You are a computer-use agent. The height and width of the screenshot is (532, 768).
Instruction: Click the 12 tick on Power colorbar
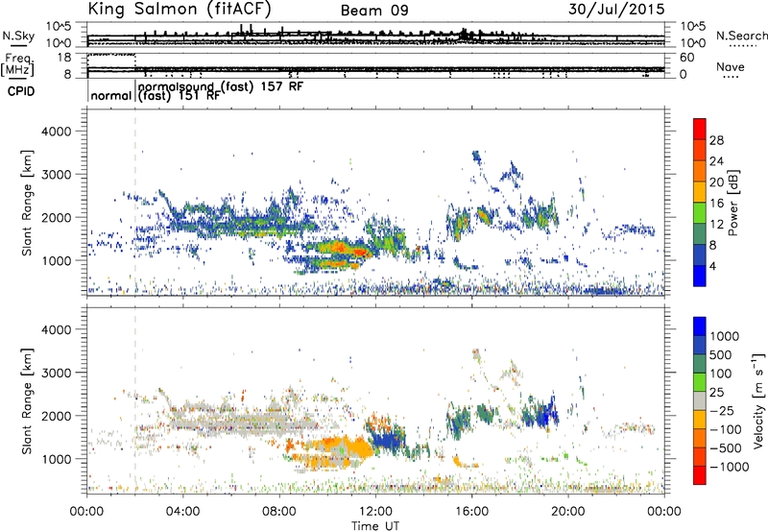[x=716, y=225]
